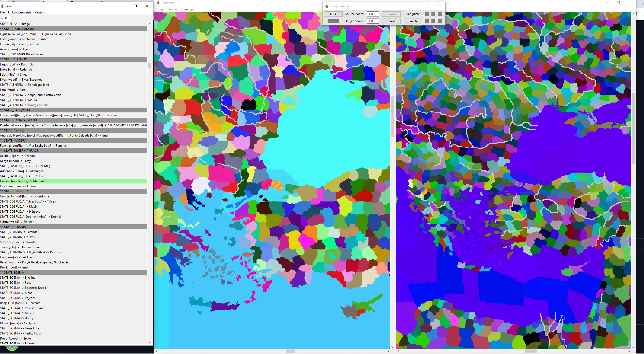
Task: Click the Target Zoom input field
Action: click(x=373, y=21)
